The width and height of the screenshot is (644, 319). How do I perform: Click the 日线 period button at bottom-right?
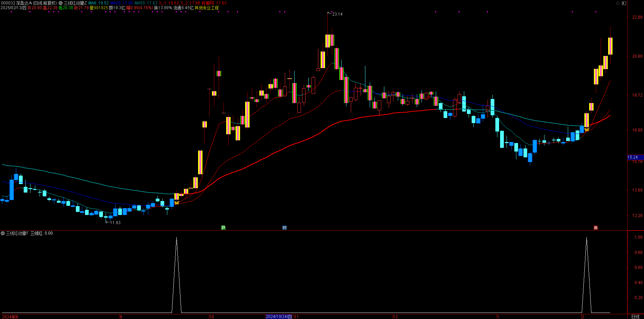[636, 317]
